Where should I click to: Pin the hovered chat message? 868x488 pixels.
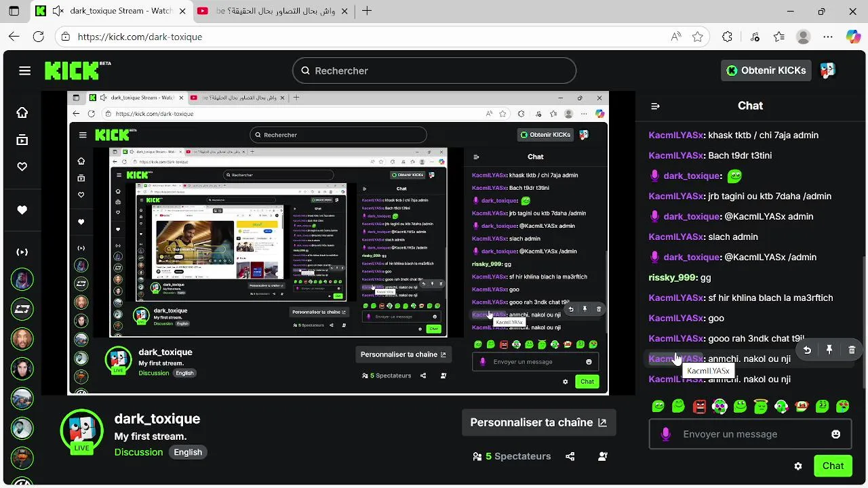click(x=829, y=350)
